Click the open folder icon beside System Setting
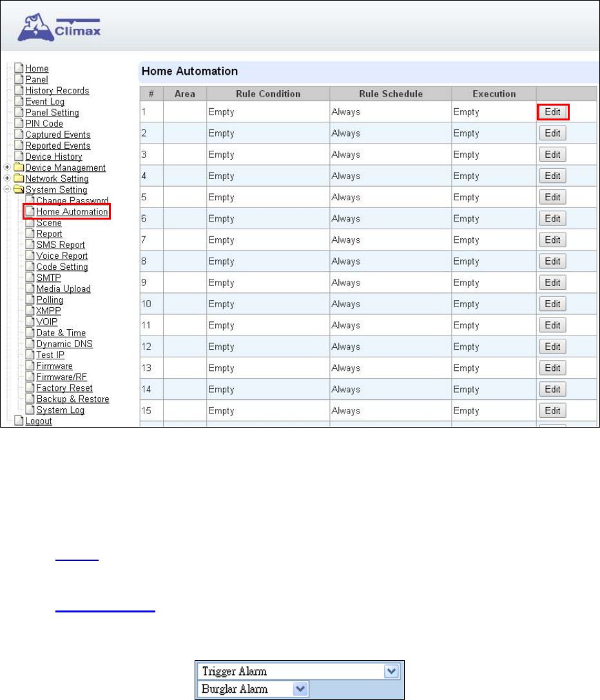The width and height of the screenshot is (600, 700). coord(19,189)
